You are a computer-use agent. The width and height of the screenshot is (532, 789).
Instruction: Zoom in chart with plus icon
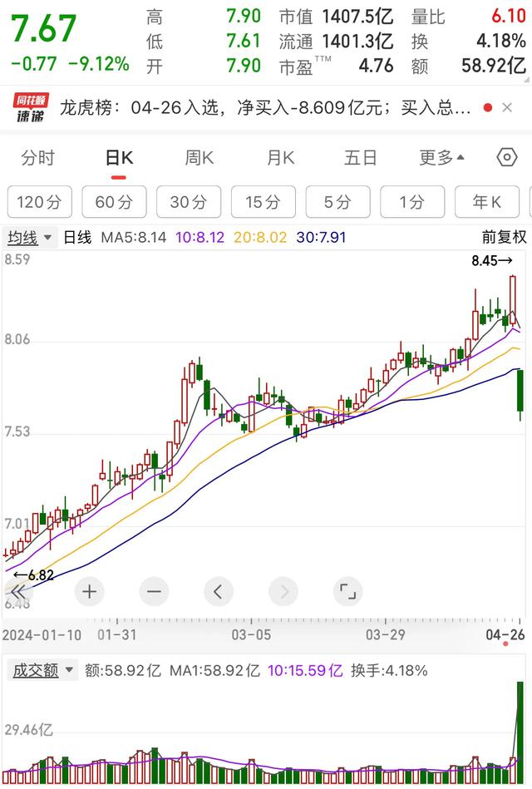coord(89,592)
